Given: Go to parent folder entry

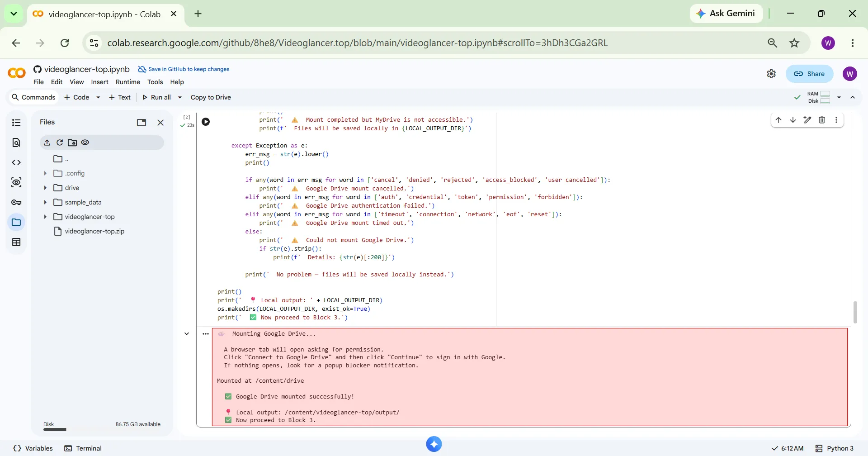Looking at the screenshot, I should tap(61, 159).
